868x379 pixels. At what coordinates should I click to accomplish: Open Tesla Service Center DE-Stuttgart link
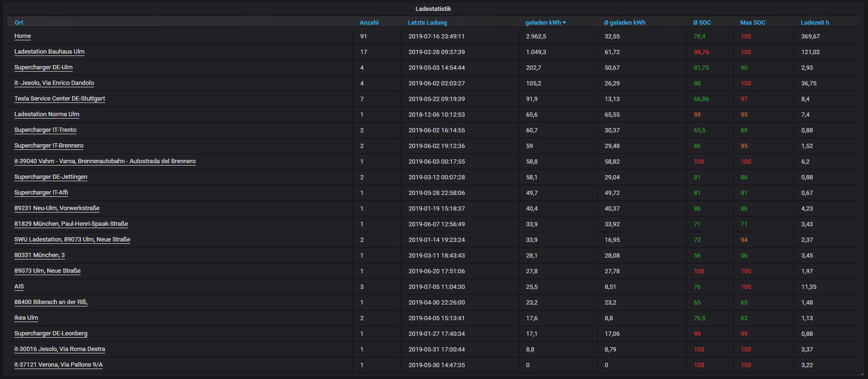60,99
